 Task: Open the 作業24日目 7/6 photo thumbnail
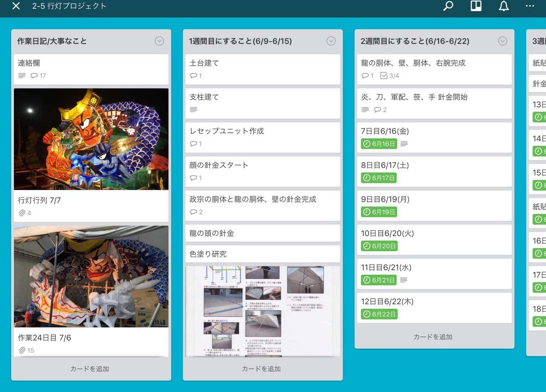pos(91,277)
